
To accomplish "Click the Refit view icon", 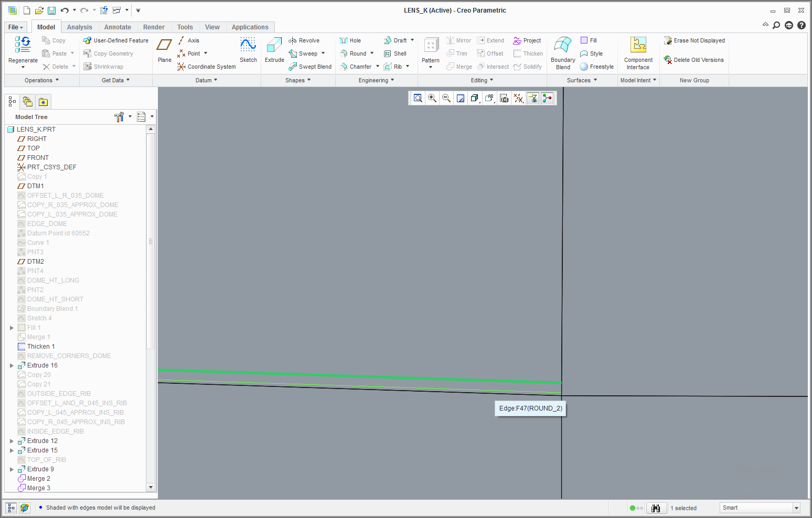I will pyautogui.click(x=418, y=98).
